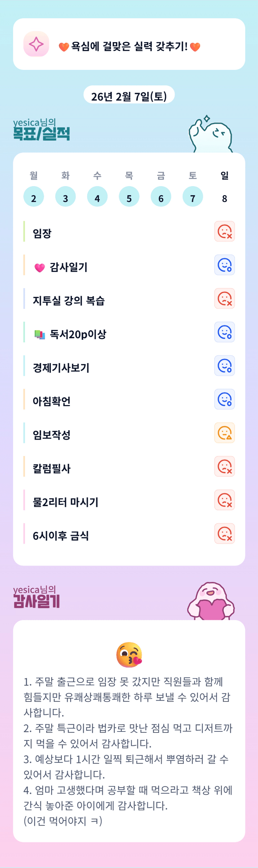Open the 26년 2월 7일(토) date selector

pyautogui.click(x=129, y=96)
